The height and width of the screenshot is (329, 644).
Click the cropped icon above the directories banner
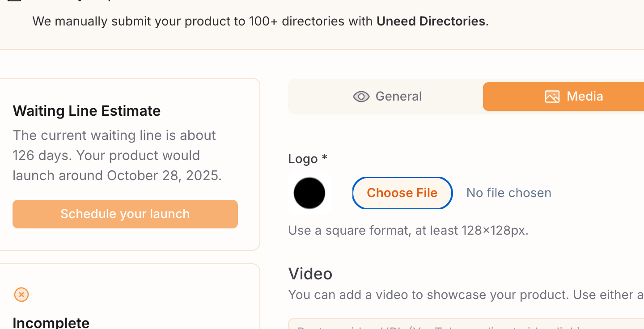click(15, 1)
